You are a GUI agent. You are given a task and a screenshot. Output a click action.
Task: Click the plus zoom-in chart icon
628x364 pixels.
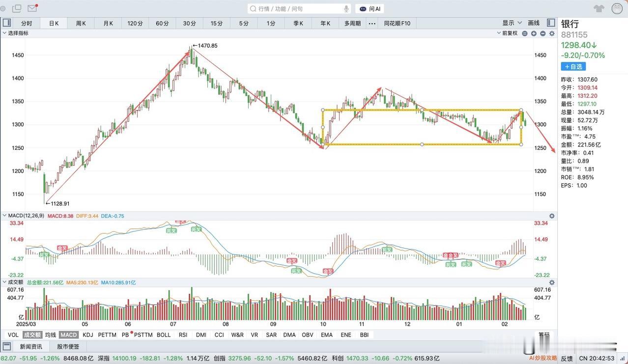click(534, 33)
